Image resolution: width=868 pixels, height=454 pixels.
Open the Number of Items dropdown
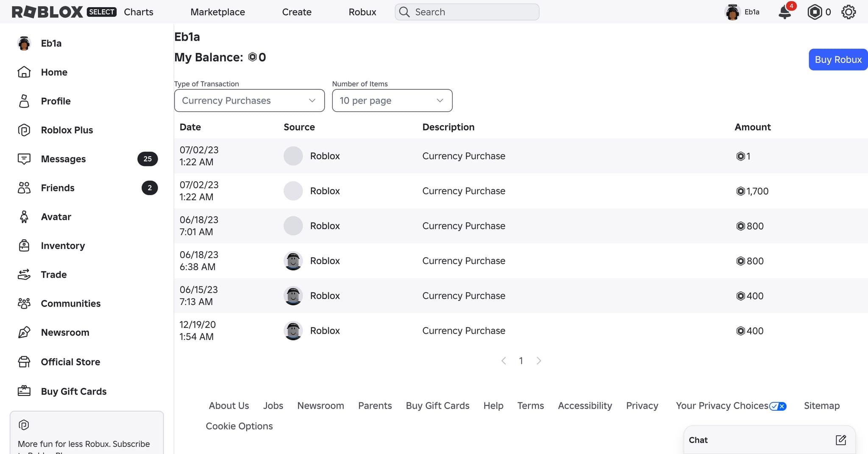click(x=392, y=100)
